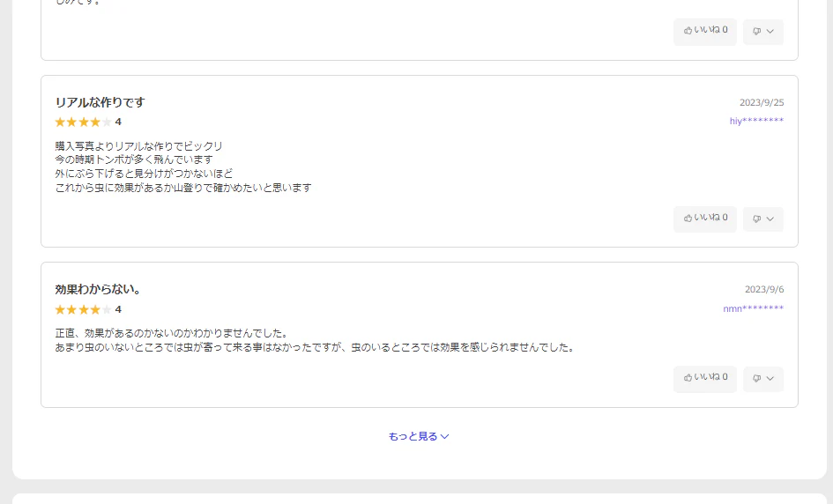Click thumbs-down icon on リアルな作りです review

[x=756, y=219]
